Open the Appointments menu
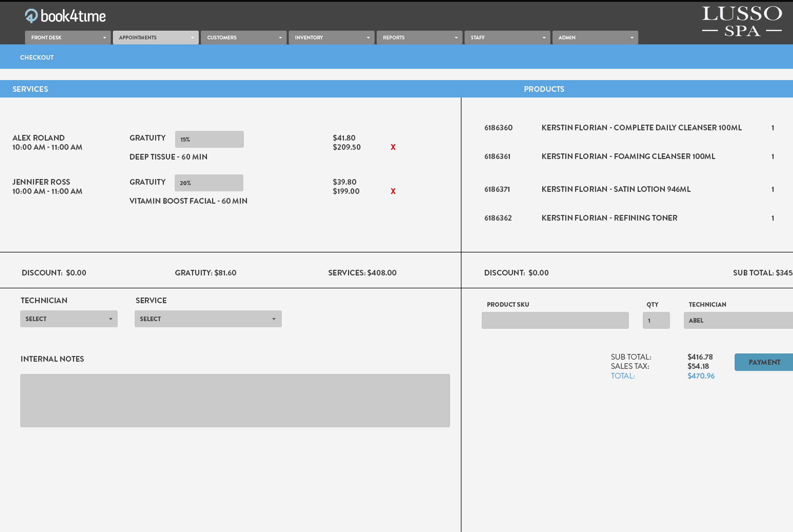 coord(155,38)
